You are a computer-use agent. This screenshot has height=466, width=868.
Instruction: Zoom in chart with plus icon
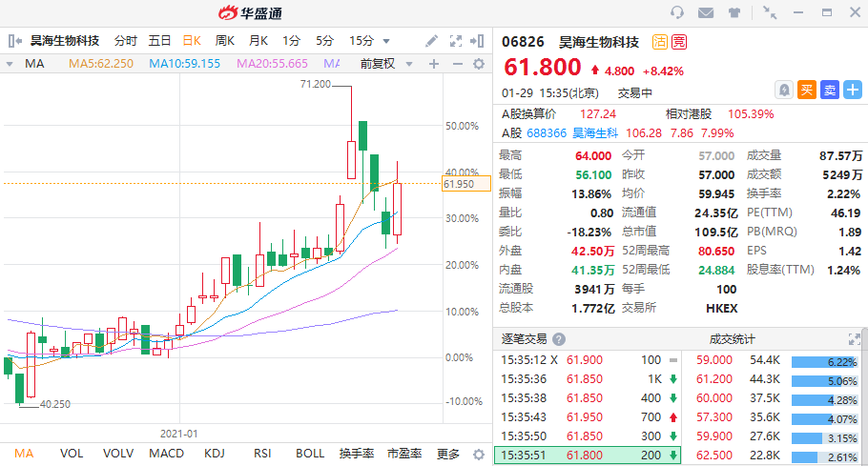pos(434,64)
